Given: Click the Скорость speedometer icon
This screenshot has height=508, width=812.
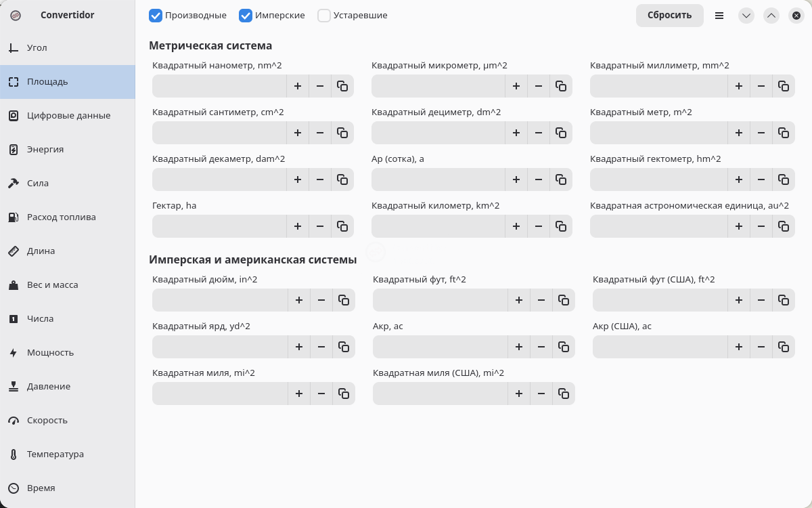Looking at the screenshot, I should click(x=14, y=421).
